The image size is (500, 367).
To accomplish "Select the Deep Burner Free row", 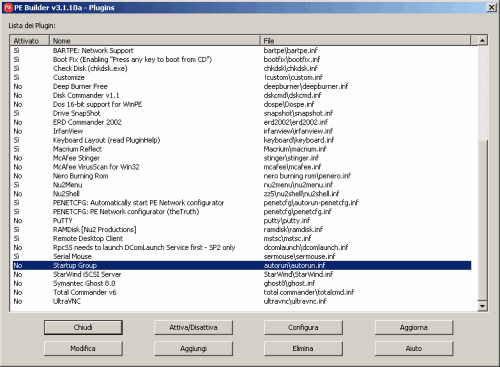I will pos(242,86).
